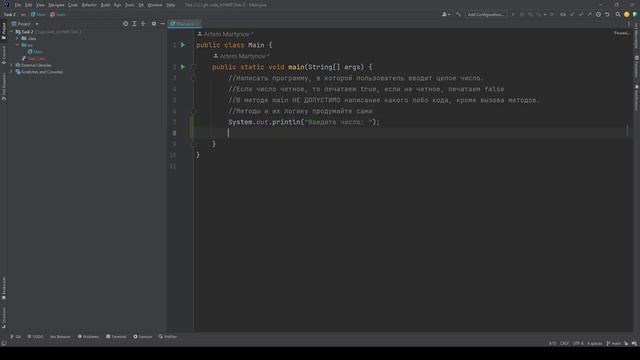
Task: Open the Code menu
Action: tap(73, 5)
